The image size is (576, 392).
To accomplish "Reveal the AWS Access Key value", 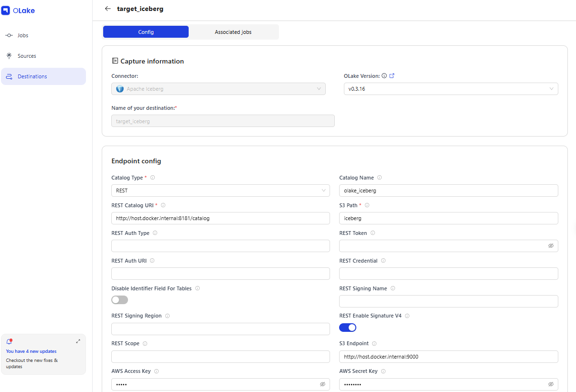I will click(322, 384).
